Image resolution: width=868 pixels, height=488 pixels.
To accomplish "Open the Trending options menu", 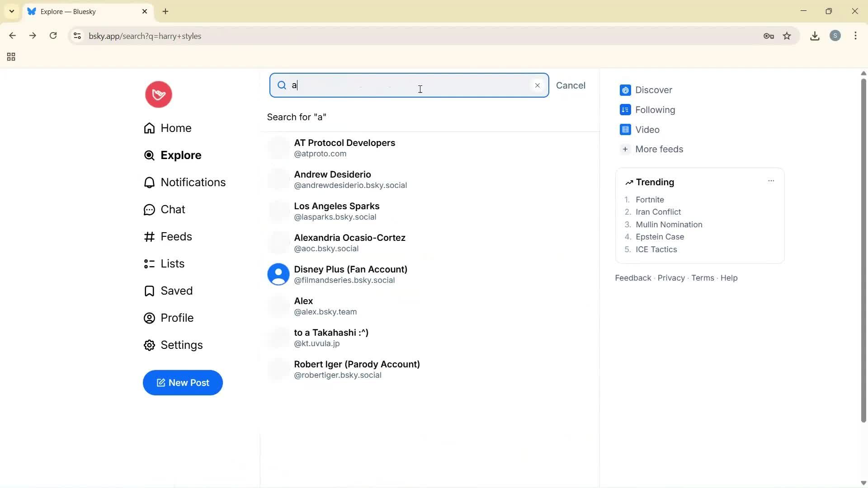I will (x=771, y=181).
